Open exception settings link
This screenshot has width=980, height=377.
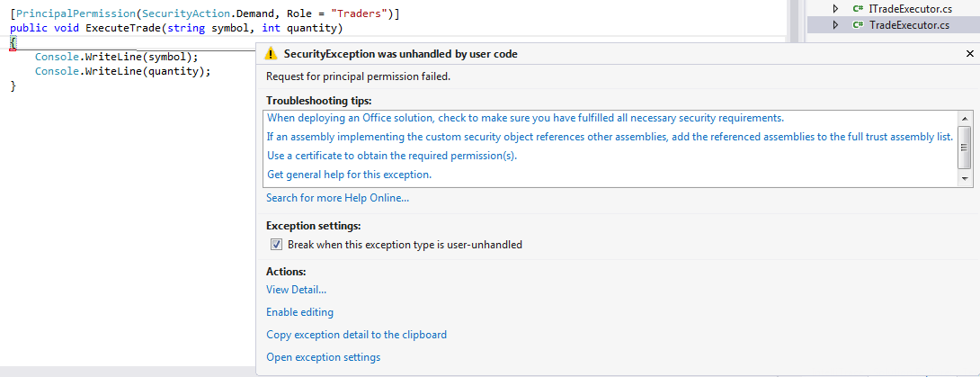pyautogui.click(x=323, y=357)
